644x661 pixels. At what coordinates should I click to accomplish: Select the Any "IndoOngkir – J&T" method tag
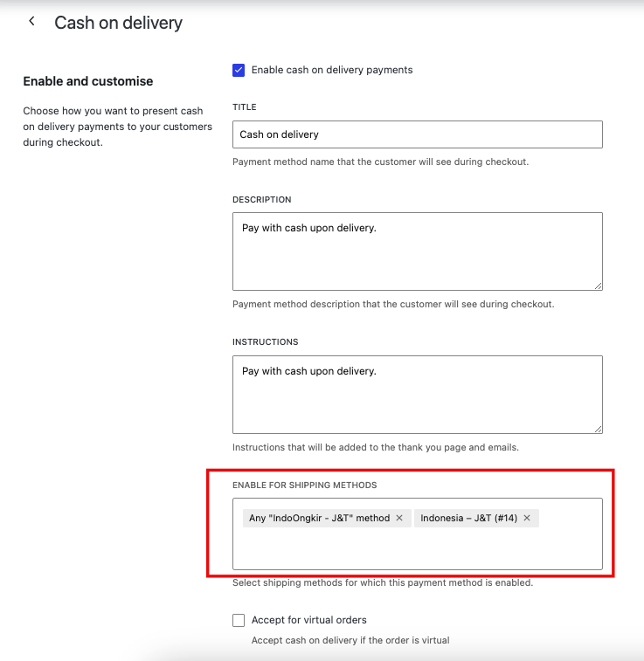tap(319, 518)
